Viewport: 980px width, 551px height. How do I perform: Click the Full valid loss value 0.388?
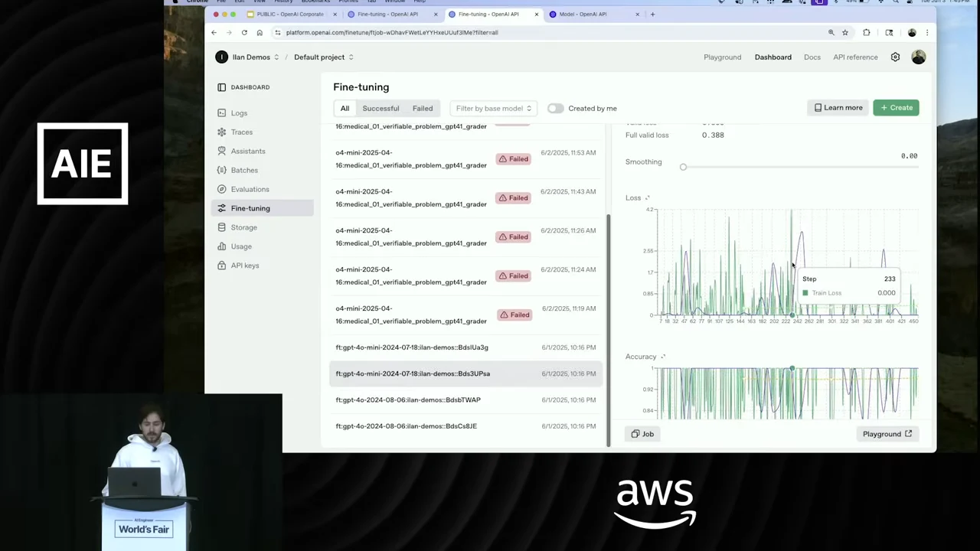[x=713, y=135]
